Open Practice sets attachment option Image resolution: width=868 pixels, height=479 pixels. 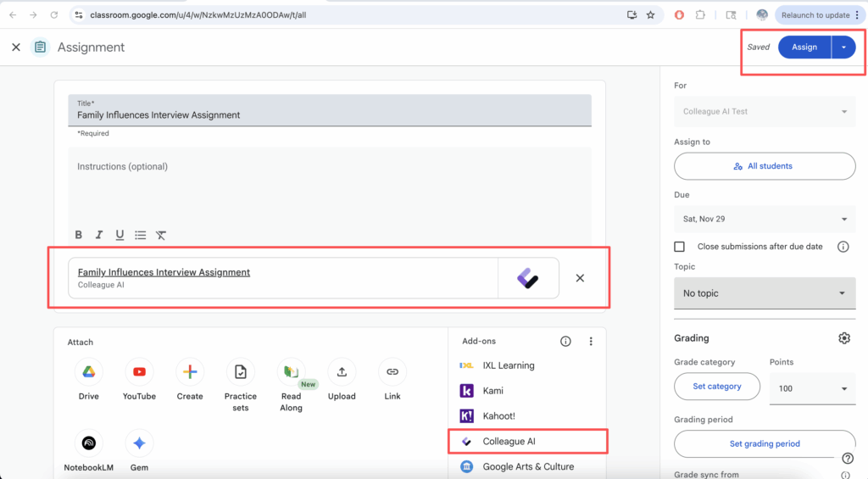point(241,371)
